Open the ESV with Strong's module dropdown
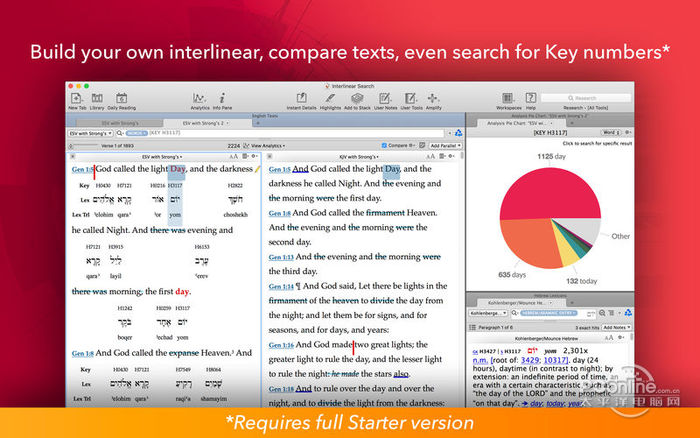The width and height of the screenshot is (700, 438). pos(90,133)
